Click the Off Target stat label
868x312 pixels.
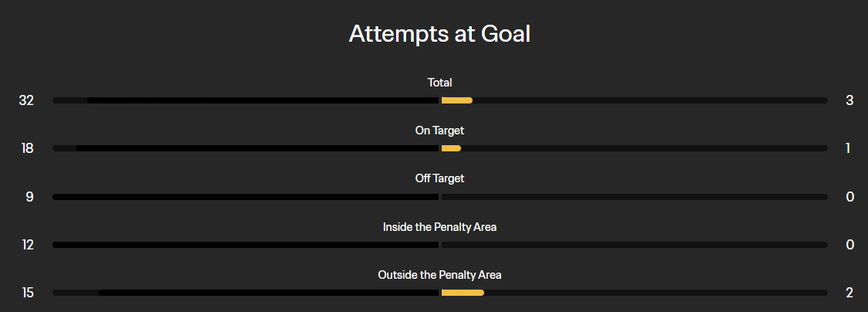pyautogui.click(x=439, y=178)
